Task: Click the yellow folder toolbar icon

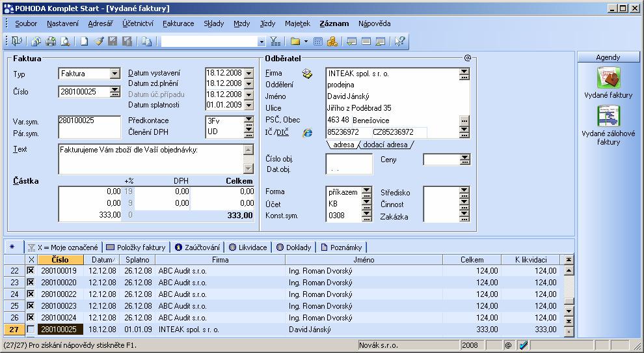Action: (x=295, y=41)
